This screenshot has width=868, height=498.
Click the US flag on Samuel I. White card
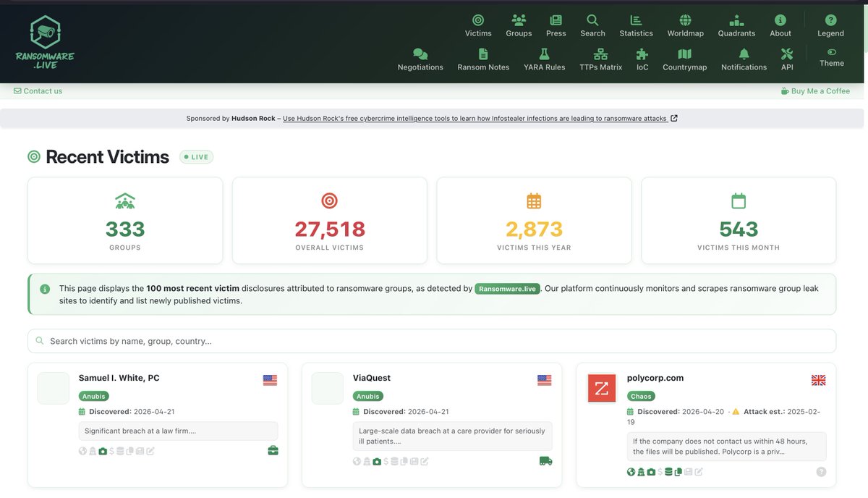click(270, 380)
